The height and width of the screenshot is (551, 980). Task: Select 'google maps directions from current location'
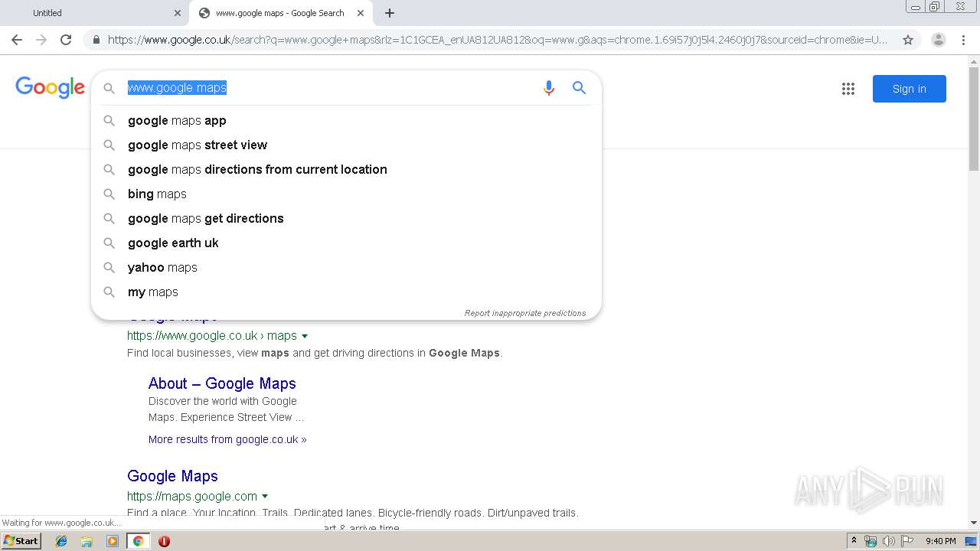coord(346,169)
